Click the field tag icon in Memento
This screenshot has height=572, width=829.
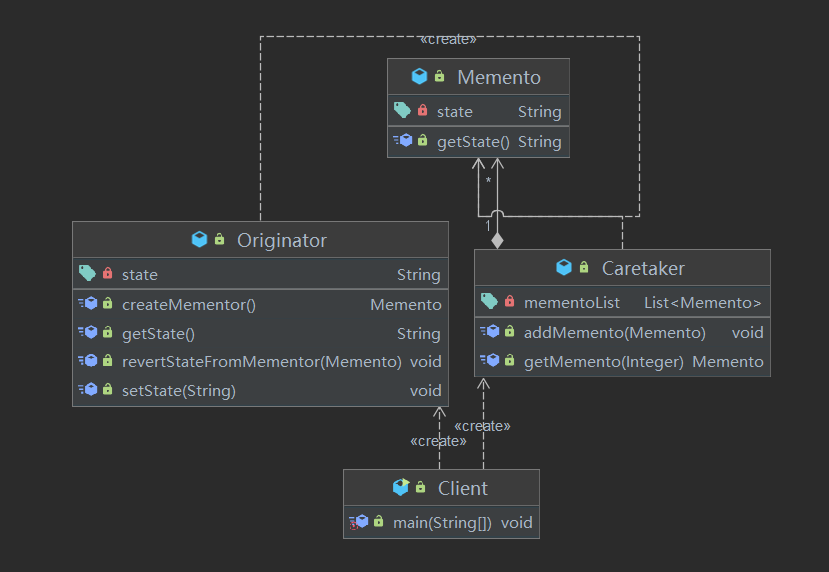click(x=402, y=110)
